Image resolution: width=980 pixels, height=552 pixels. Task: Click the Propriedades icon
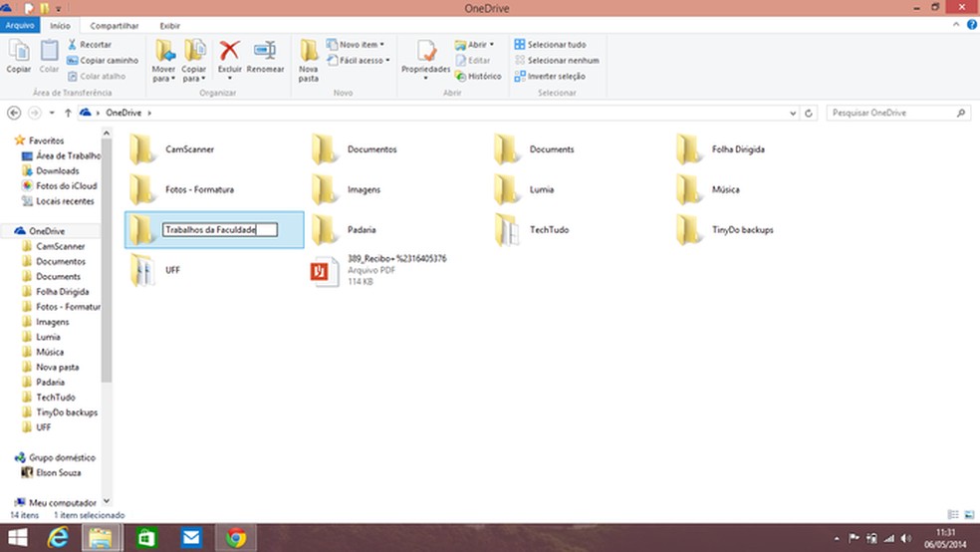pos(425,51)
